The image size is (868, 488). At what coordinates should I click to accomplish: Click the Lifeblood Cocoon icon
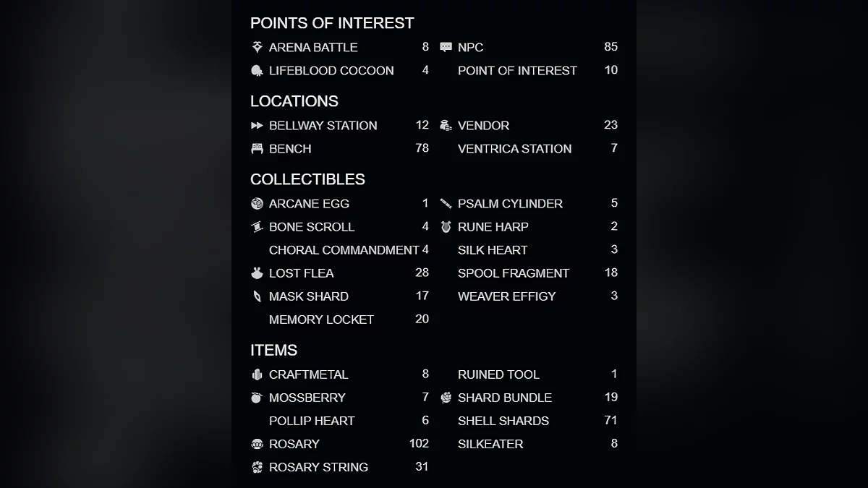[257, 70]
